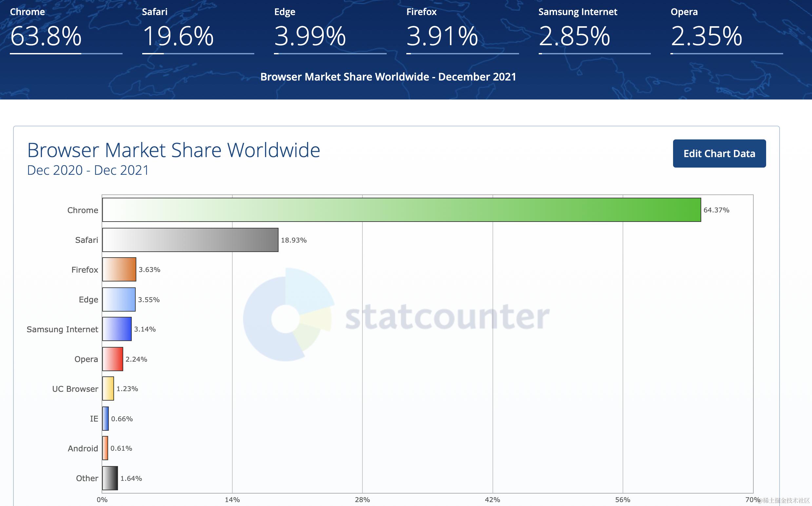Viewport: 812px width, 506px height.
Task: Click the gray Safari bar in the chart
Action: click(x=190, y=240)
